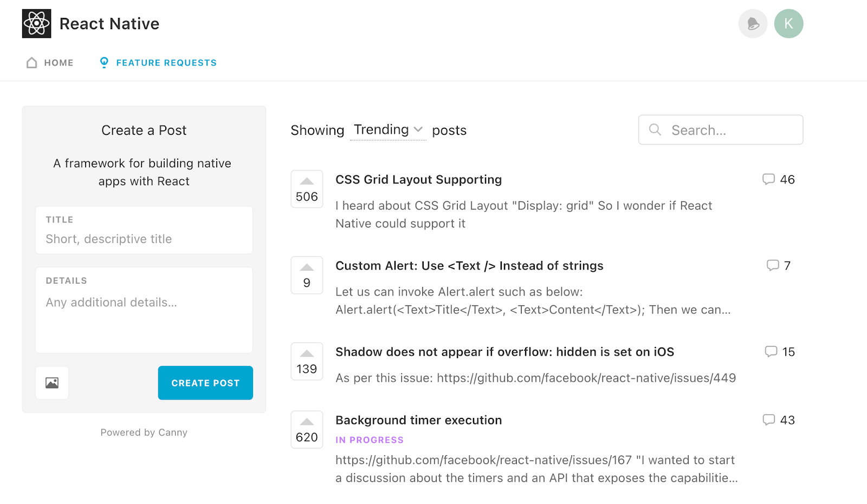This screenshot has height=504, width=867.
Task: Click the 'As per this issue' description text
Action: tap(535, 378)
